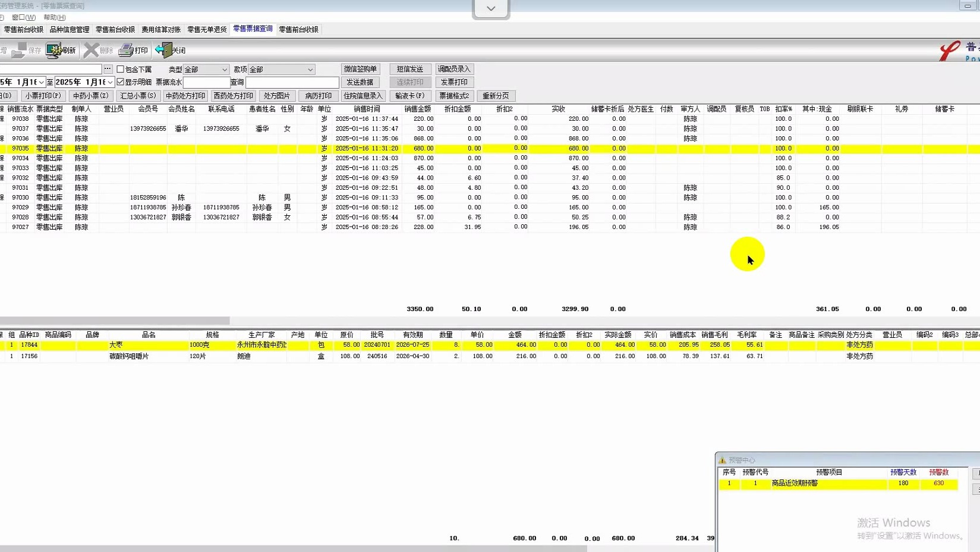Image resolution: width=980 pixels, height=552 pixels.
Task: Click the 票据格式2 button
Action: 454,96
